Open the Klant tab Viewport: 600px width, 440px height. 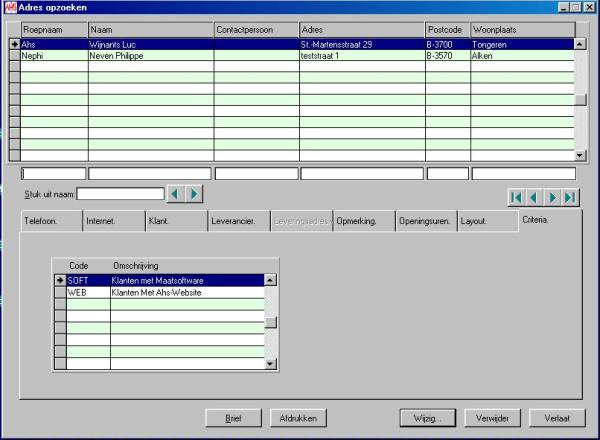coord(176,221)
